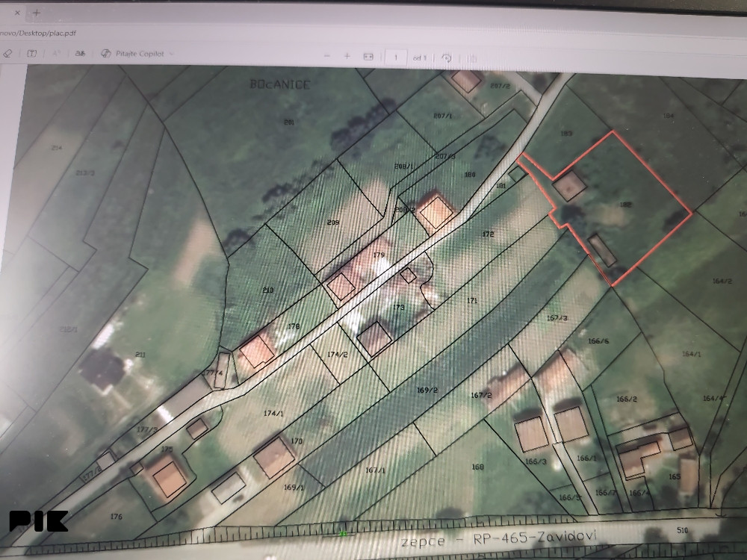
Task: Click parcel label 201 on the map
Action: click(288, 122)
